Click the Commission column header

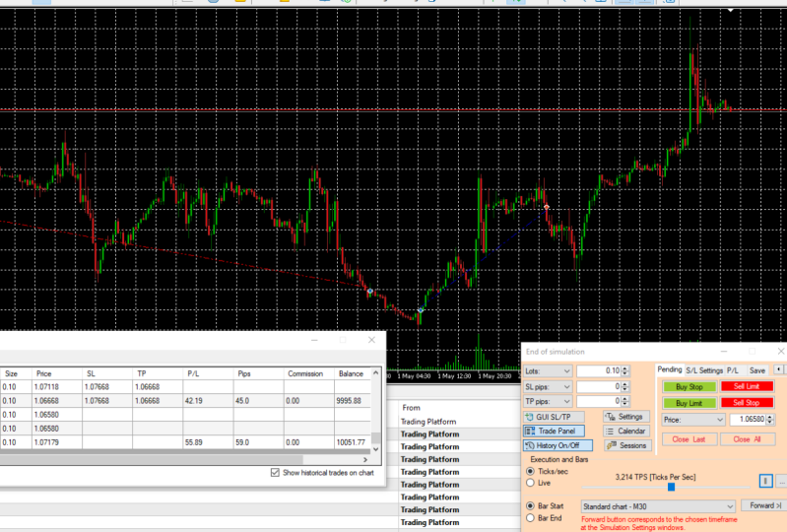coord(309,373)
